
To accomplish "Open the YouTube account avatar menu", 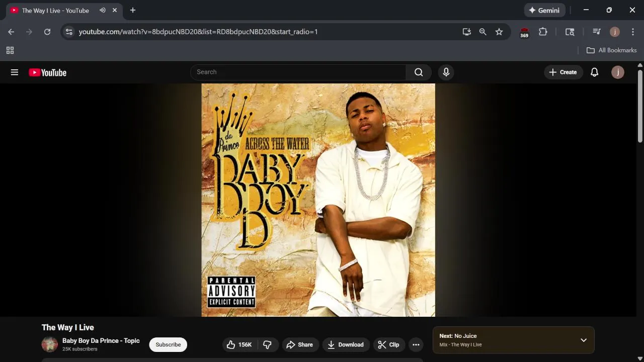I will tap(618, 72).
